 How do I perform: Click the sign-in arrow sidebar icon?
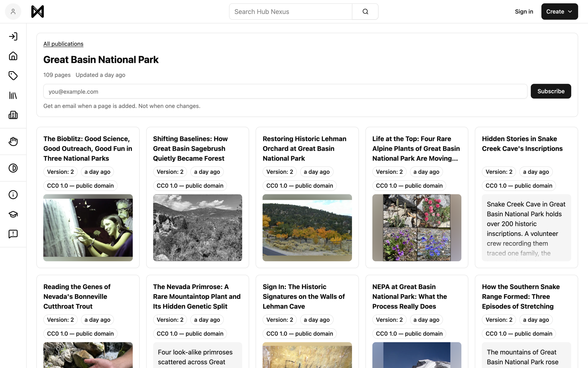(x=13, y=36)
